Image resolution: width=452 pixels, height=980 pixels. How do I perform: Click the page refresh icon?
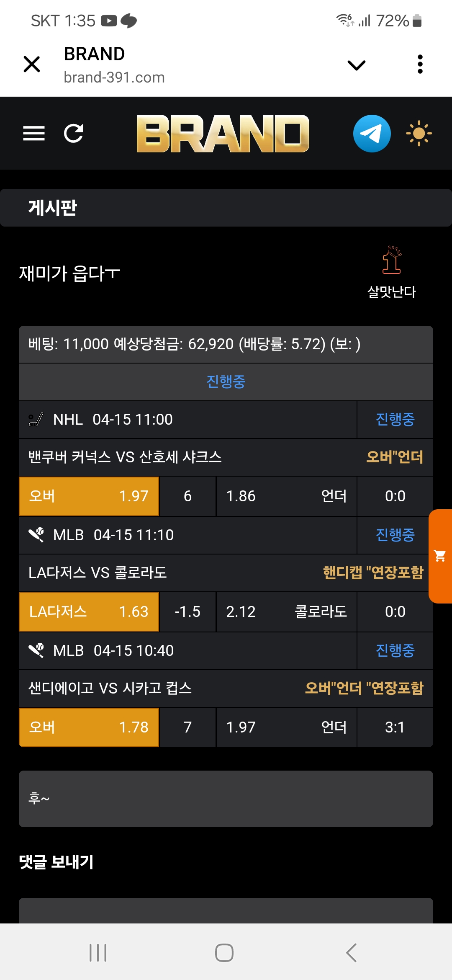click(74, 134)
